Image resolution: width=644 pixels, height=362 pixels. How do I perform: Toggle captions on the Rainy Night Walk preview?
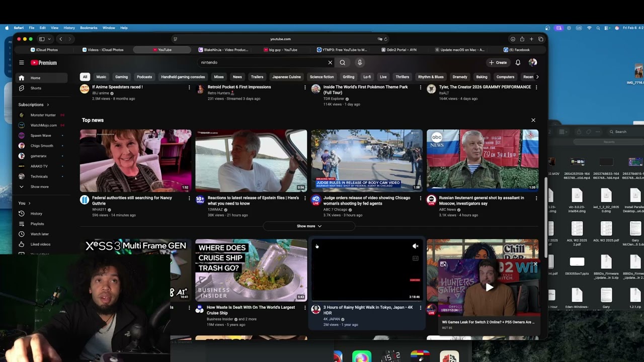point(416,258)
